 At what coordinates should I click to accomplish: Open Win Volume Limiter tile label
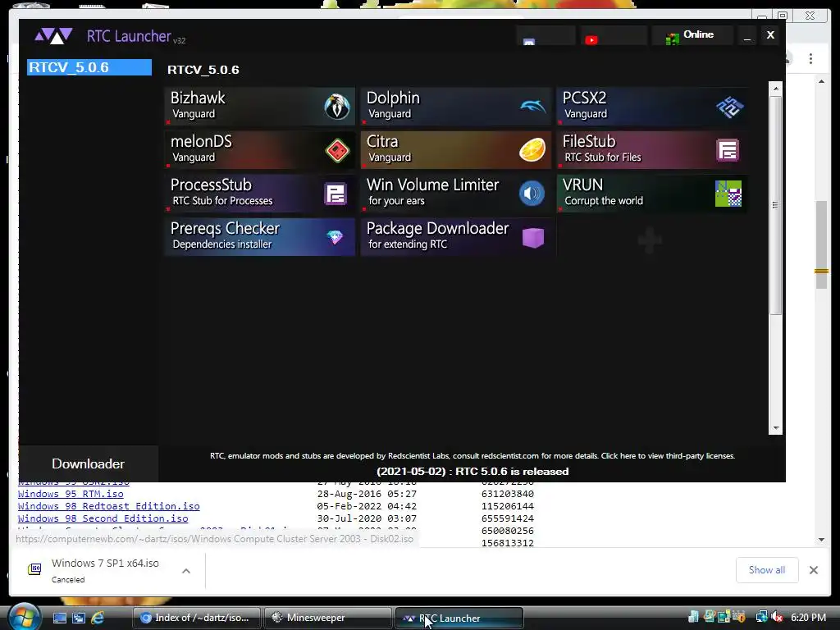pos(433,185)
